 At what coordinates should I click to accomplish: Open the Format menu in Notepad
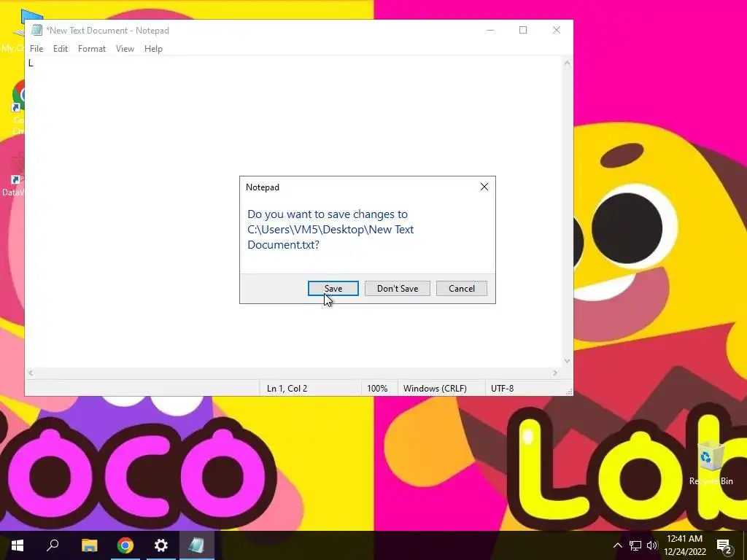point(91,49)
